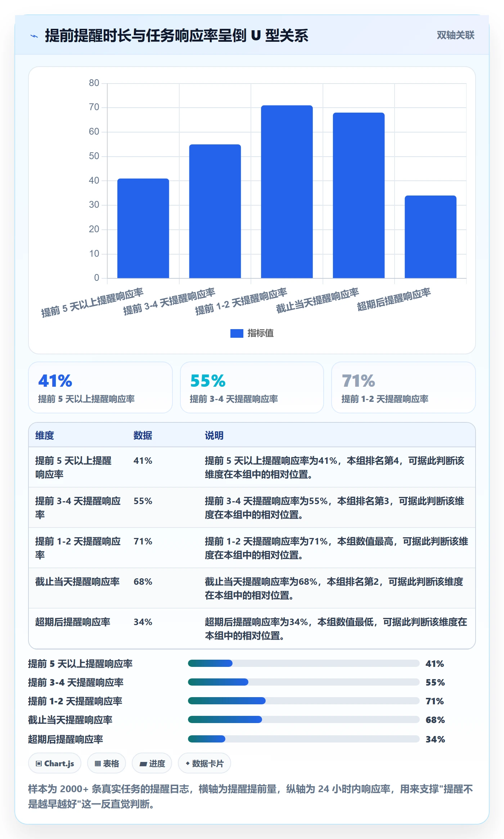Click the 维度 column header
The height and width of the screenshot is (839, 504).
tap(45, 435)
